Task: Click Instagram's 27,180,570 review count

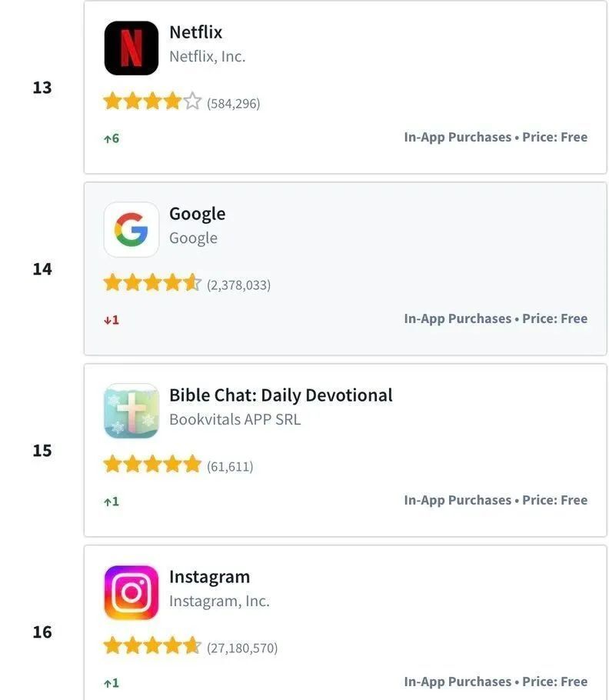Action: point(242,648)
